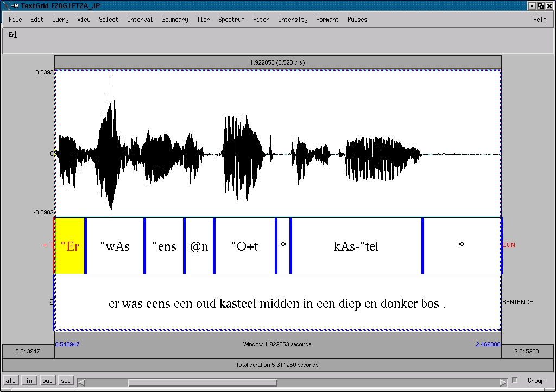Open the View menu
The width and height of the screenshot is (556, 392).
pyautogui.click(x=84, y=20)
